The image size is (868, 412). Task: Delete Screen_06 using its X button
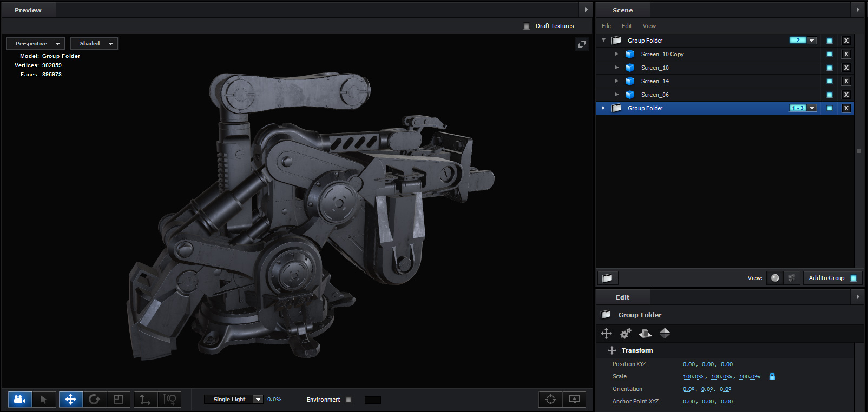[x=846, y=95]
